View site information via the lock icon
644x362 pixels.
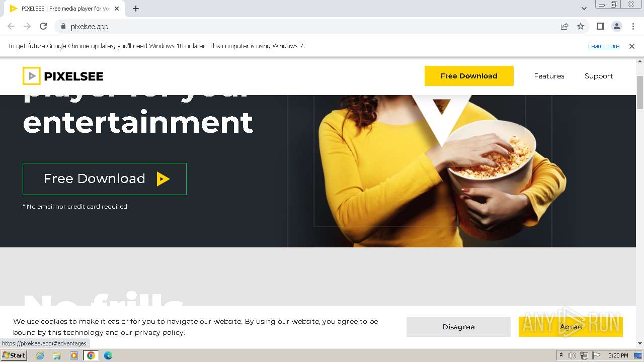click(x=63, y=26)
